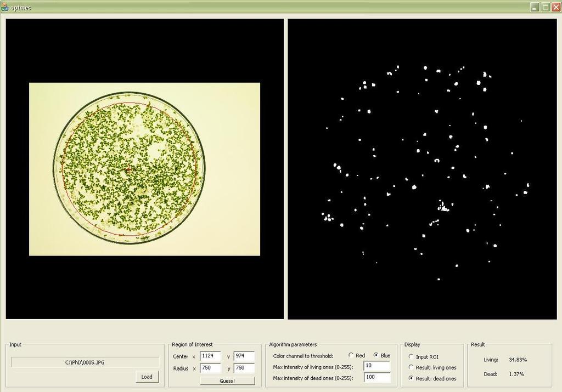Click the 'Algorithm parameters' group label
562x392 pixels.
point(293,344)
